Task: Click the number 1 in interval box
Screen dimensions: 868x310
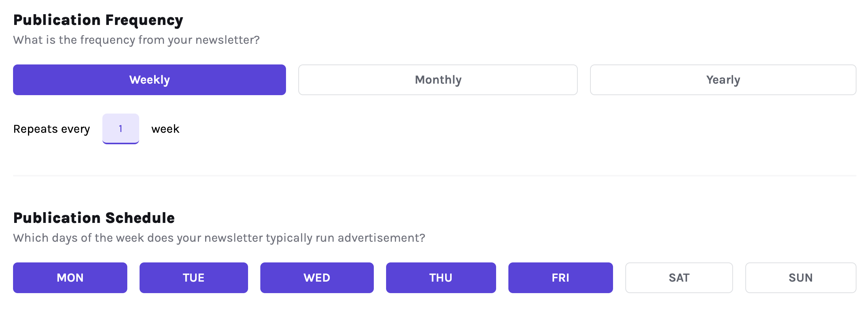Action: [121, 129]
